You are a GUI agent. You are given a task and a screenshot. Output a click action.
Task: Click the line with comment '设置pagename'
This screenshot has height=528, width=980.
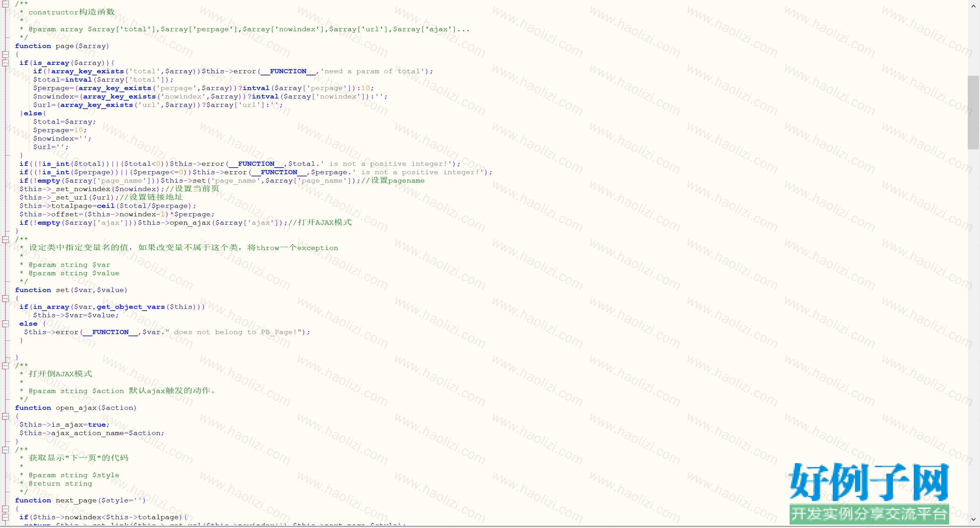(x=222, y=180)
